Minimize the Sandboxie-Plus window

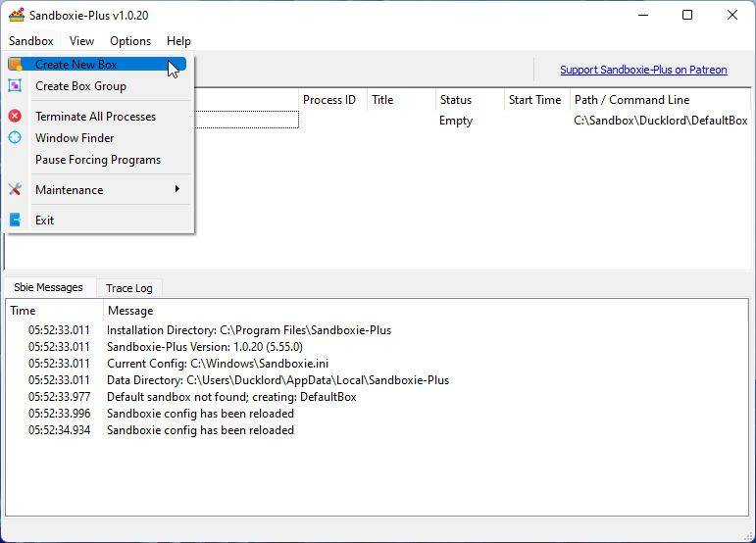tap(643, 15)
